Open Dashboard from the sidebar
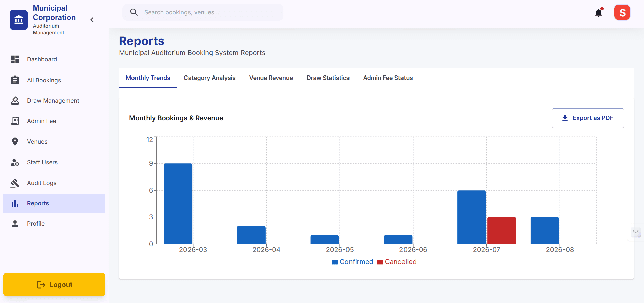 54,59
